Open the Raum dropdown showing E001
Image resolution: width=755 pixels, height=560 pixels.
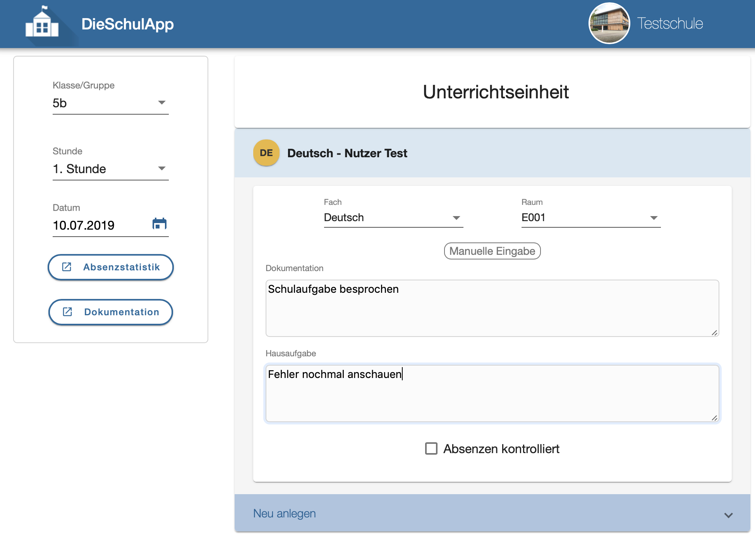click(x=591, y=218)
